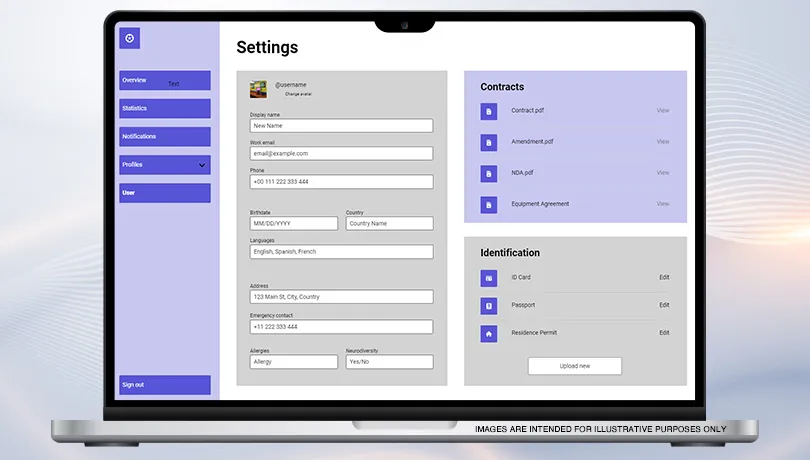Image resolution: width=810 pixels, height=460 pixels.
Task: Focus the Display name input field
Action: click(341, 126)
